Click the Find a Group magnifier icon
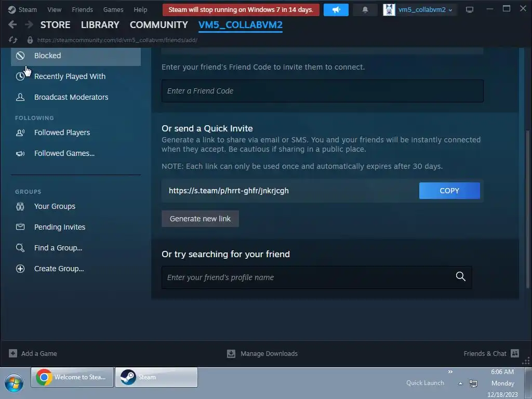This screenshot has height=399, width=532. pos(20,248)
